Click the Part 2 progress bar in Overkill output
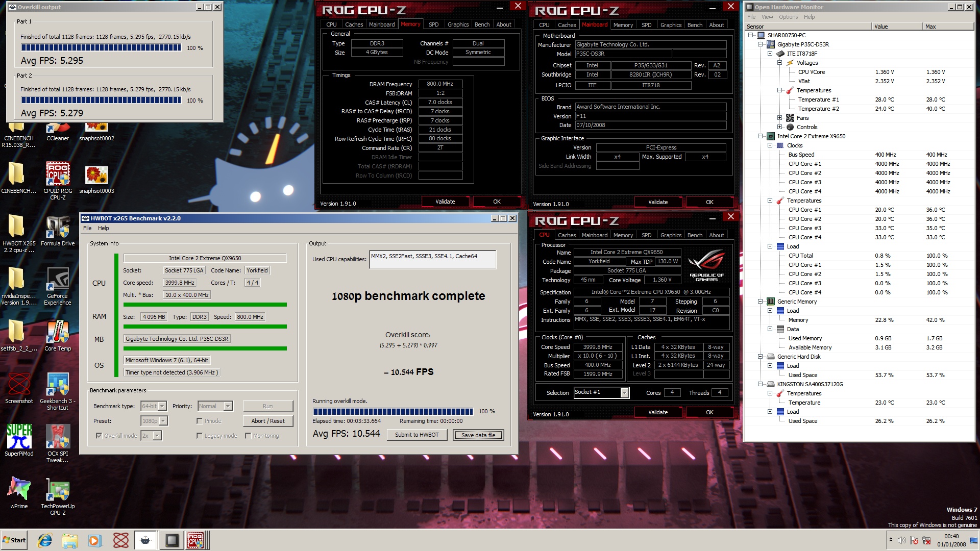 (x=101, y=100)
